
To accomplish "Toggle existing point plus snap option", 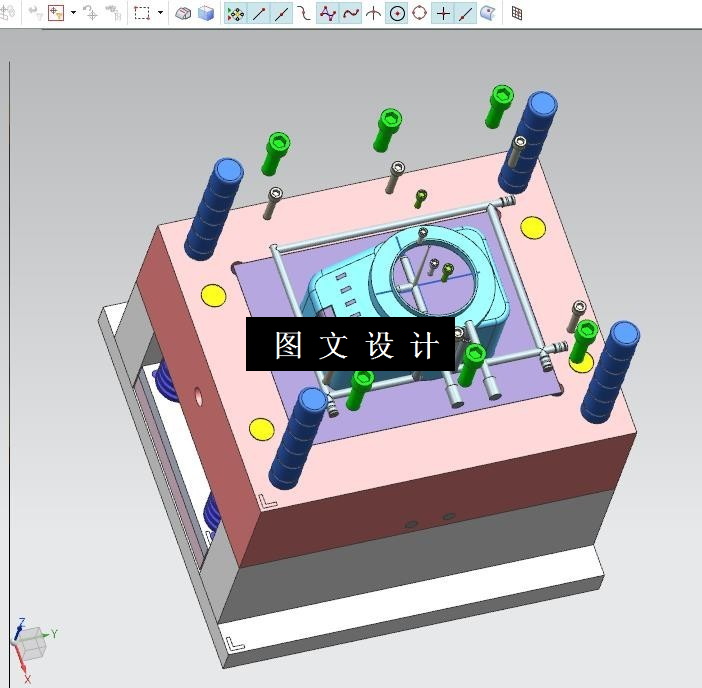I will 443,13.
